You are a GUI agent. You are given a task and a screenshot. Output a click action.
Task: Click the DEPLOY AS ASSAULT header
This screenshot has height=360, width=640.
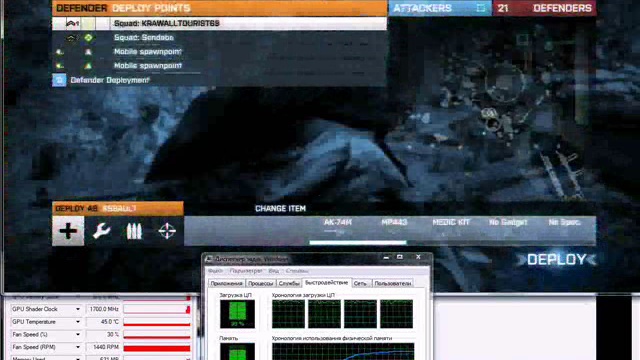118,209
